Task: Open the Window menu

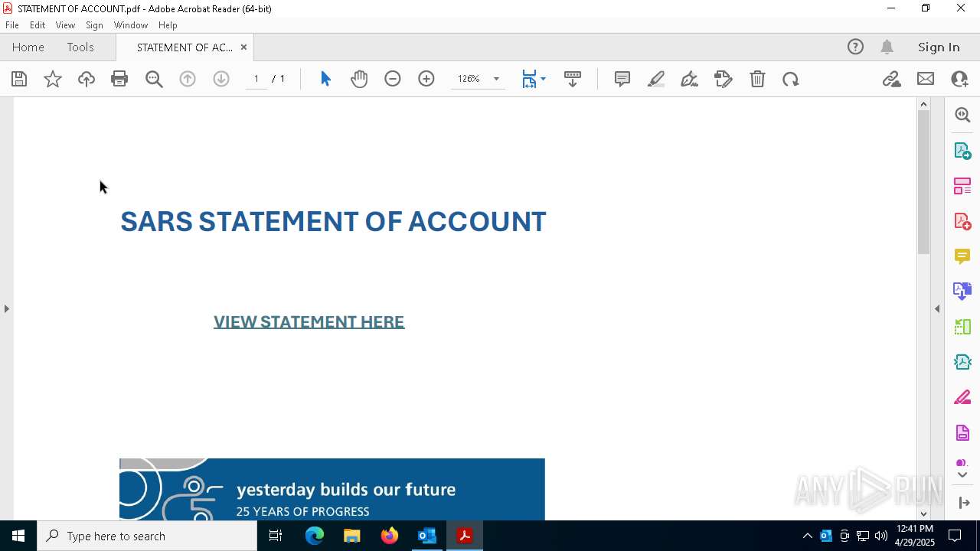Action: coord(131,24)
